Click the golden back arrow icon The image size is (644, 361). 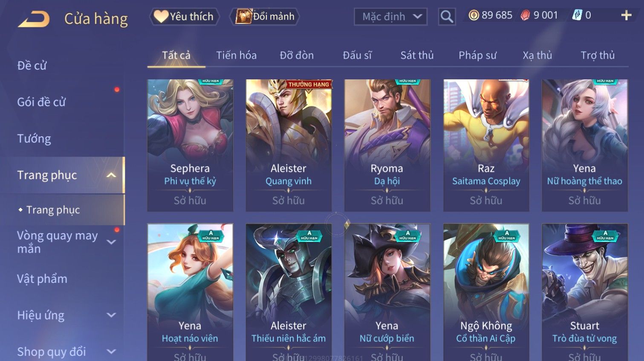pos(34,19)
